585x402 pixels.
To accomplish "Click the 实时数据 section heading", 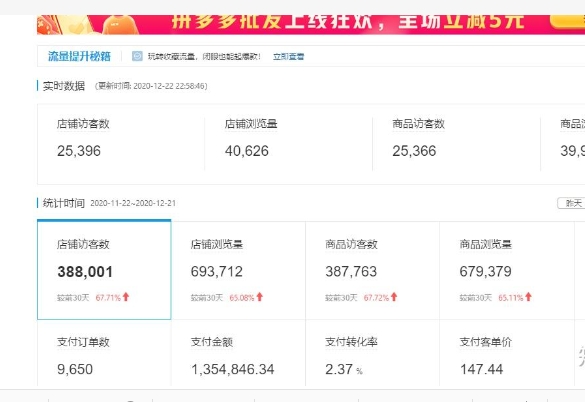I will pyautogui.click(x=64, y=86).
